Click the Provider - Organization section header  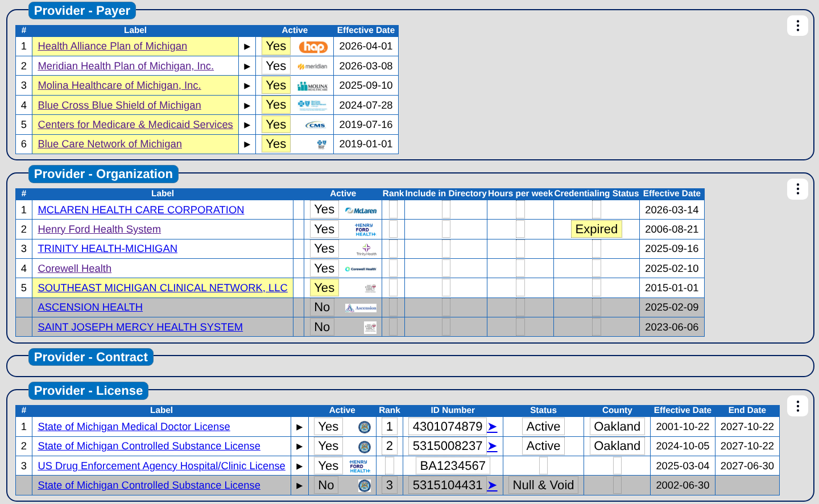pos(104,174)
